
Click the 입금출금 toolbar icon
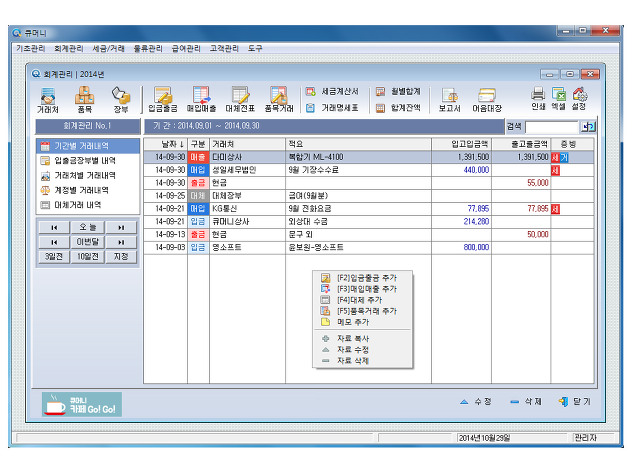[x=163, y=100]
